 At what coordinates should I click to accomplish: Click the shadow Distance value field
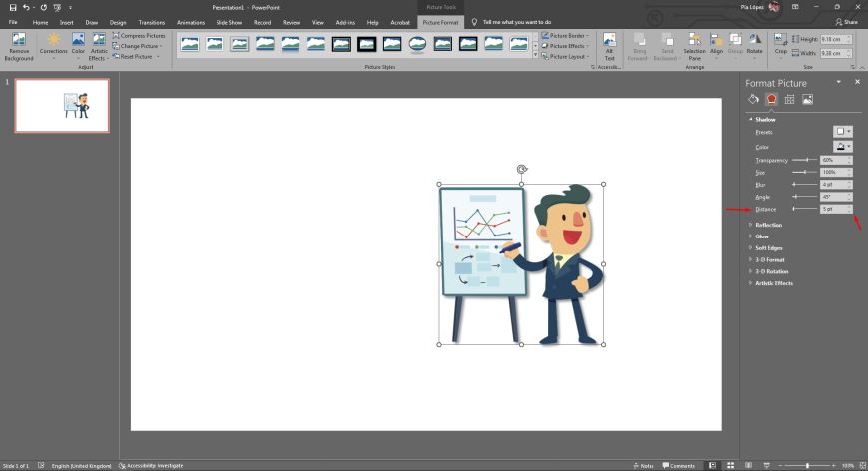point(832,209)
